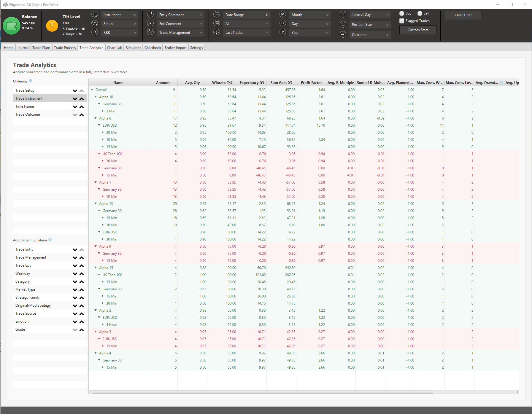
Task: Open the Date Range calendar picker icon
Action: [267, 15]
